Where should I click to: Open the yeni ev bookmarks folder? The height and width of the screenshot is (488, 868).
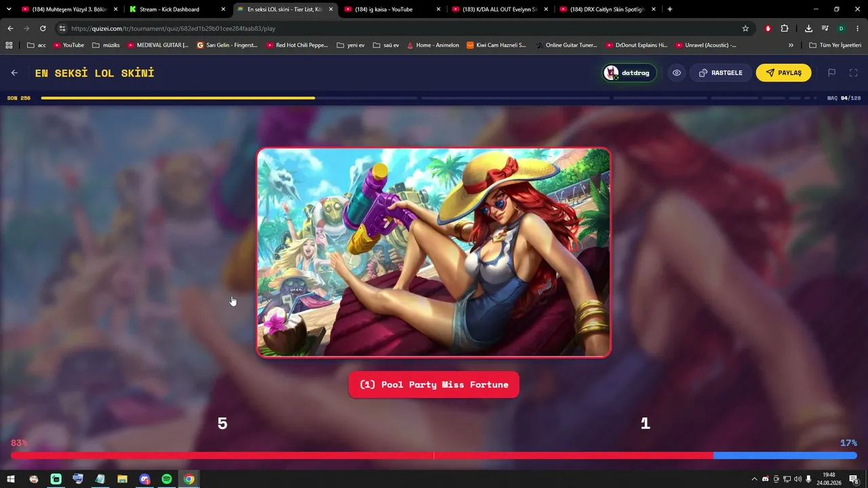click(x=351, y=45)
